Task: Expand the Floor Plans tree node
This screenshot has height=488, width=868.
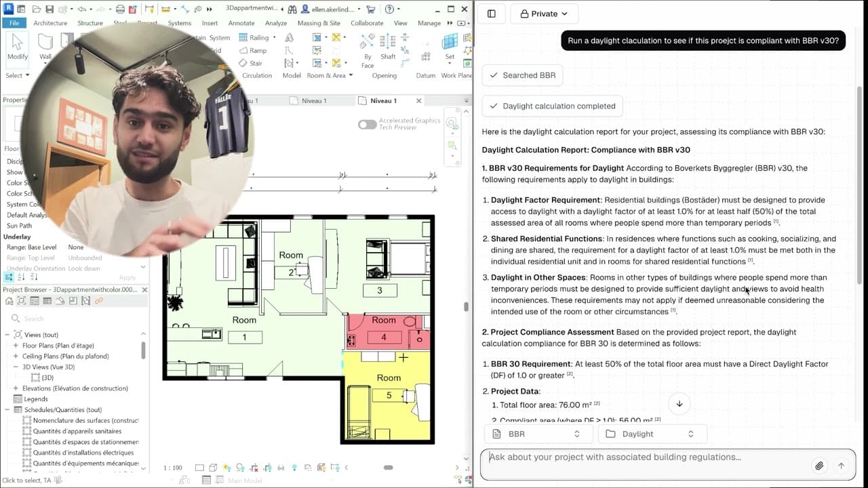Action: pyautogui.click(x=16, y=346)
